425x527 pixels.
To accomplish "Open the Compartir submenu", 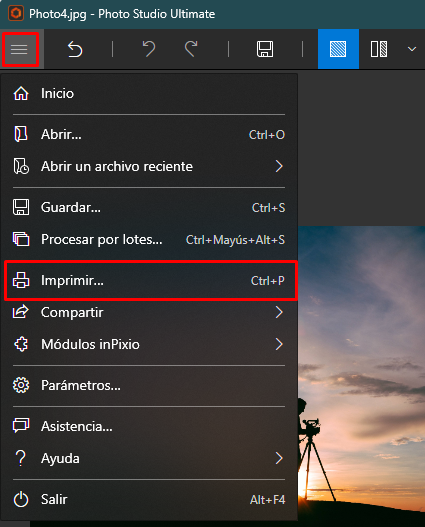I will pos(149,312).
